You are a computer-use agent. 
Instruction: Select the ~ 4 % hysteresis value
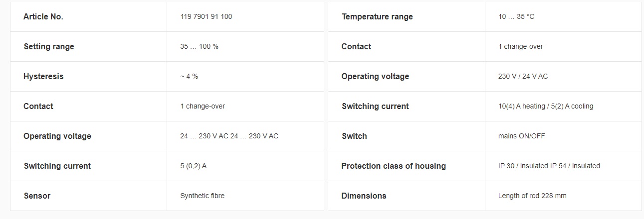(x=189, y=76)
